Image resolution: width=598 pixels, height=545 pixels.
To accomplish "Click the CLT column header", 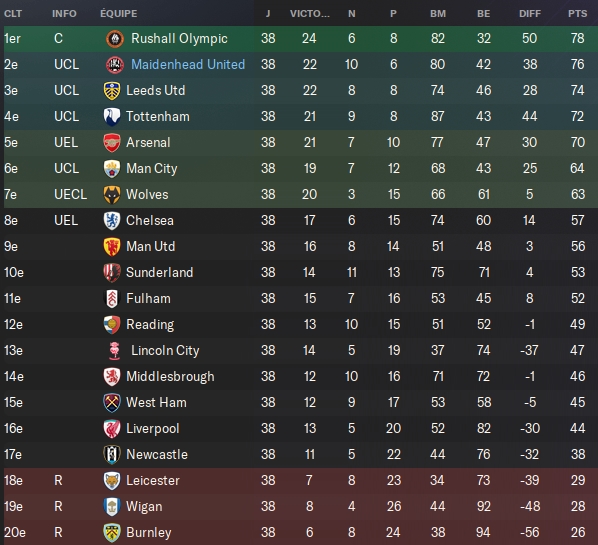I will coord(13,14).
